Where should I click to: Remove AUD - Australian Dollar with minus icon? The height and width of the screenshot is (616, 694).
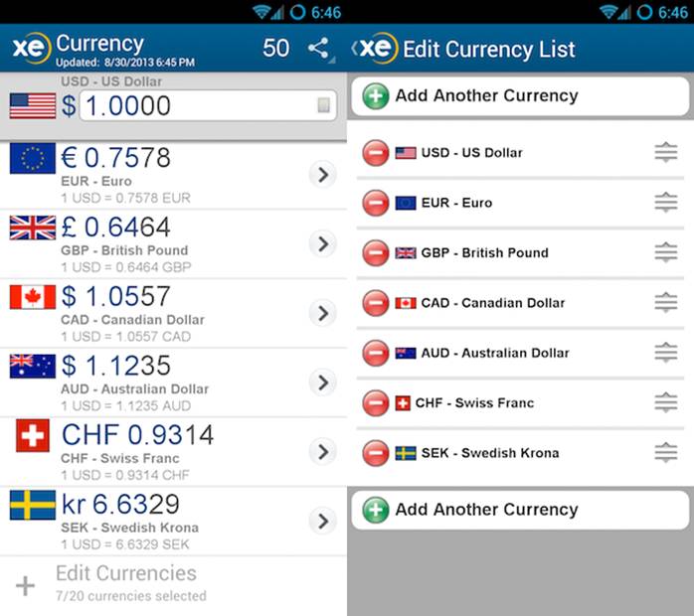[375, 353]
